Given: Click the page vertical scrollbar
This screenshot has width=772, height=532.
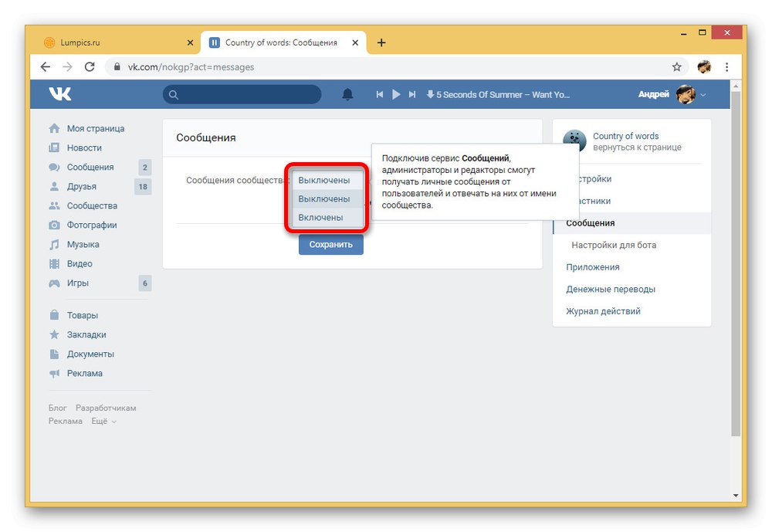Looking at the screenshot, I should click(736, 263).
